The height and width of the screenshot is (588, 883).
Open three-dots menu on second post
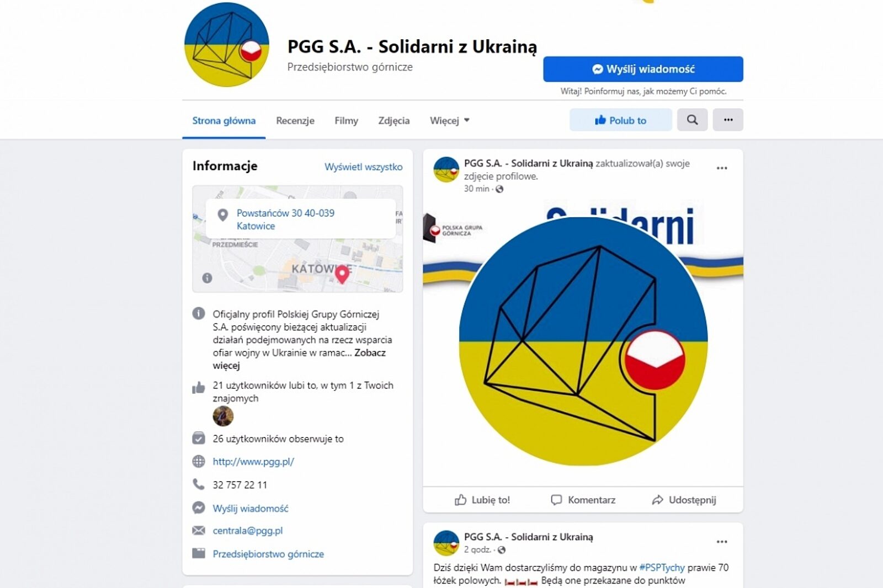tap(722, 542)
